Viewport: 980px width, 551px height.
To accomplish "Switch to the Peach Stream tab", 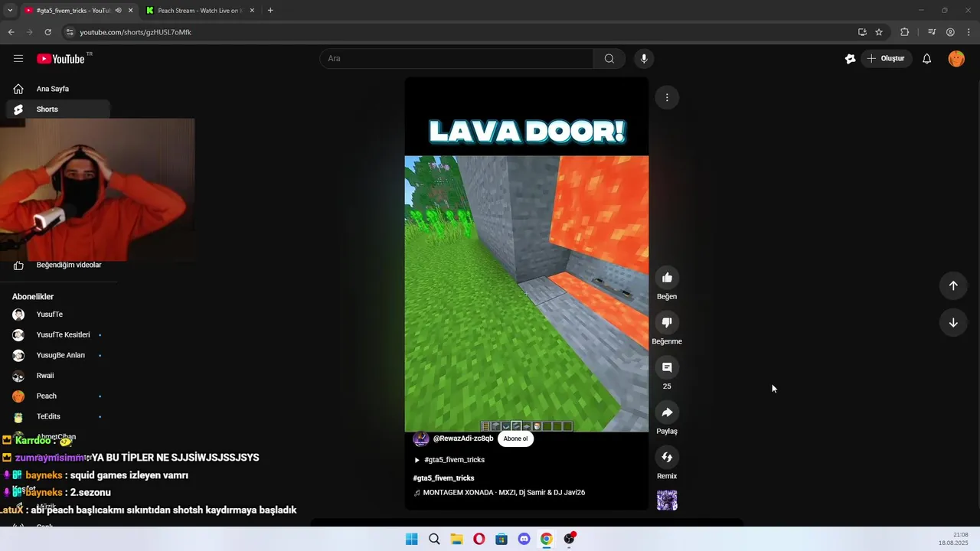I will [199, 11].
